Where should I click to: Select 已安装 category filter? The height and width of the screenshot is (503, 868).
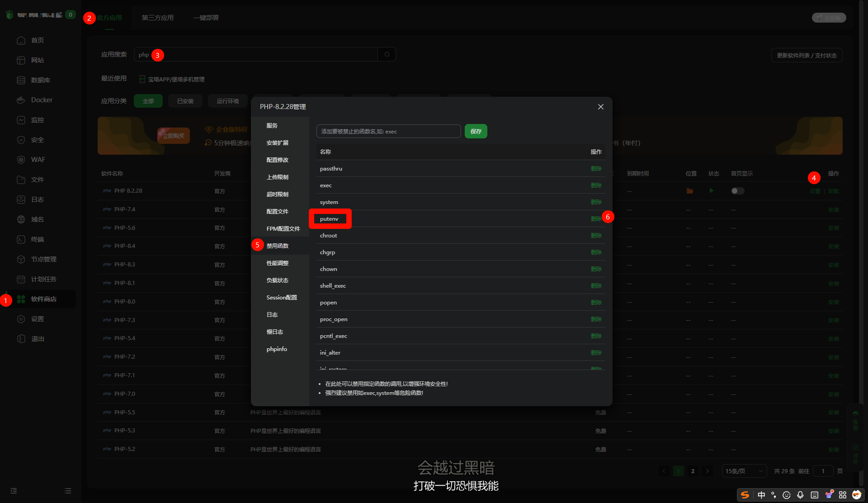click(185, 101)
